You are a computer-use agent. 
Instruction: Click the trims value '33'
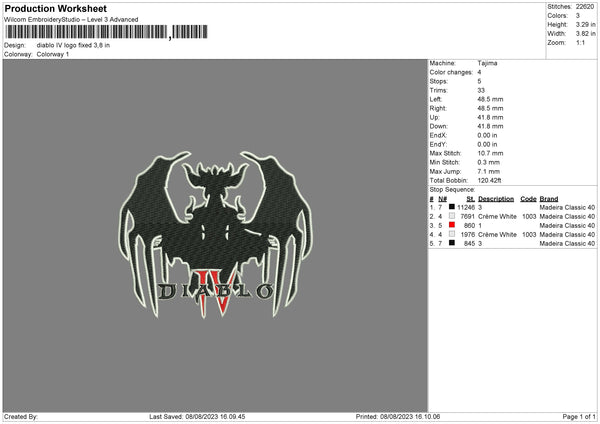[x=481, y=90]
